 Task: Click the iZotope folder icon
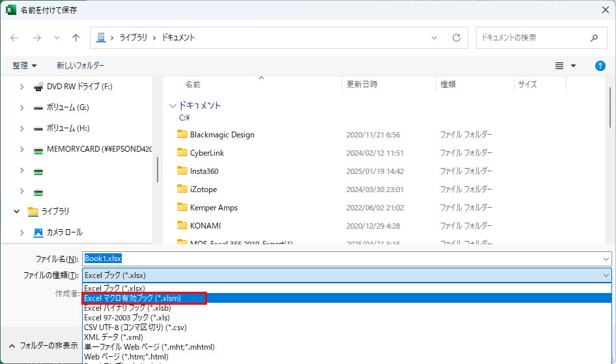(x=182, y=189)
